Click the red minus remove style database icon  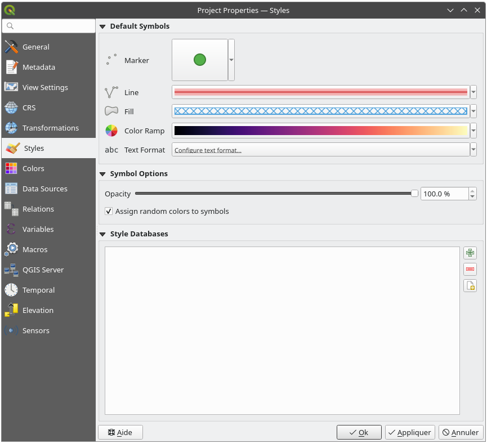470,270
